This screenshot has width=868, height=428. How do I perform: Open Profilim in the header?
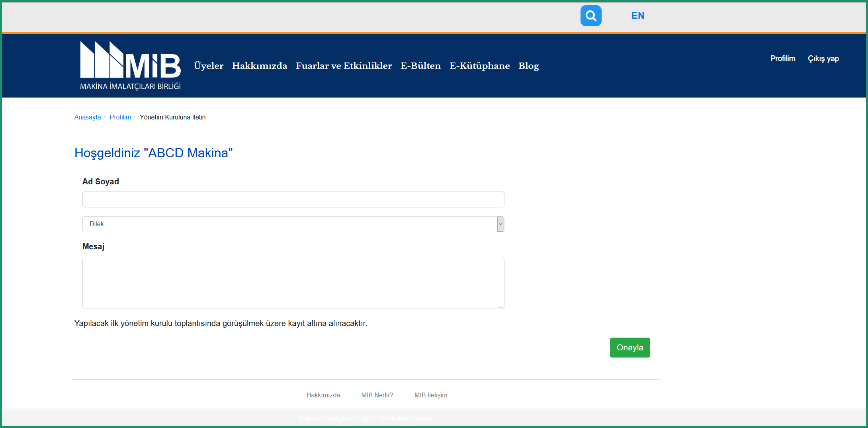tap(782, 59)
